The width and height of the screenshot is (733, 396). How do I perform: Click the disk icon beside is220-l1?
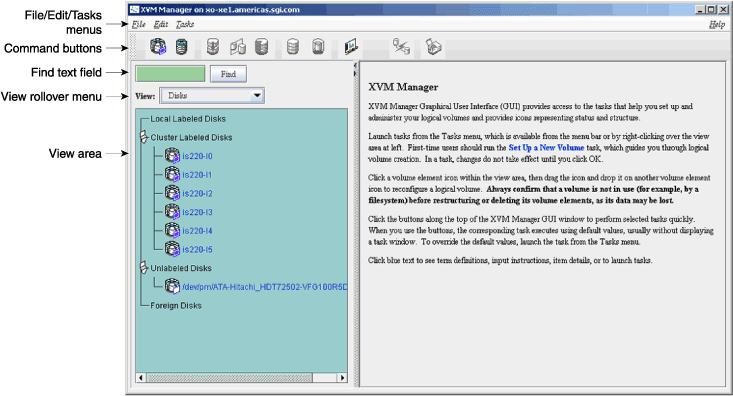[x=172, y=174]
